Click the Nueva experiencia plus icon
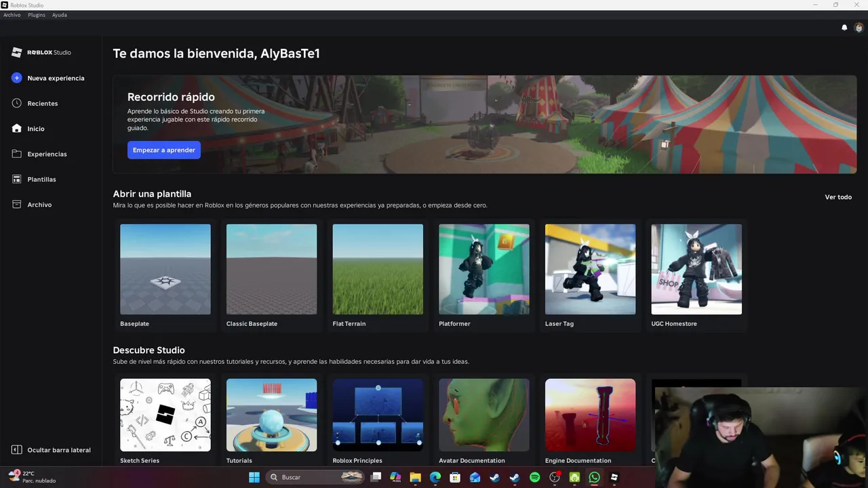This screenshot has height=488, width=868. tap(17, 78)
